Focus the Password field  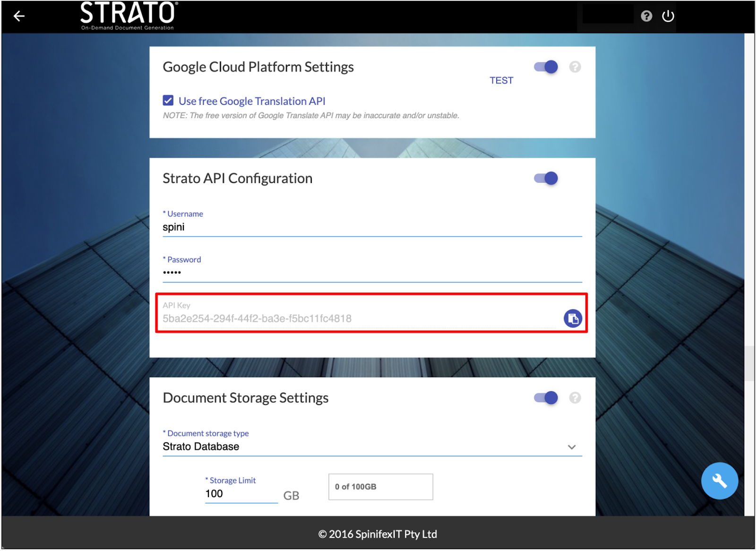pos(371,273)
